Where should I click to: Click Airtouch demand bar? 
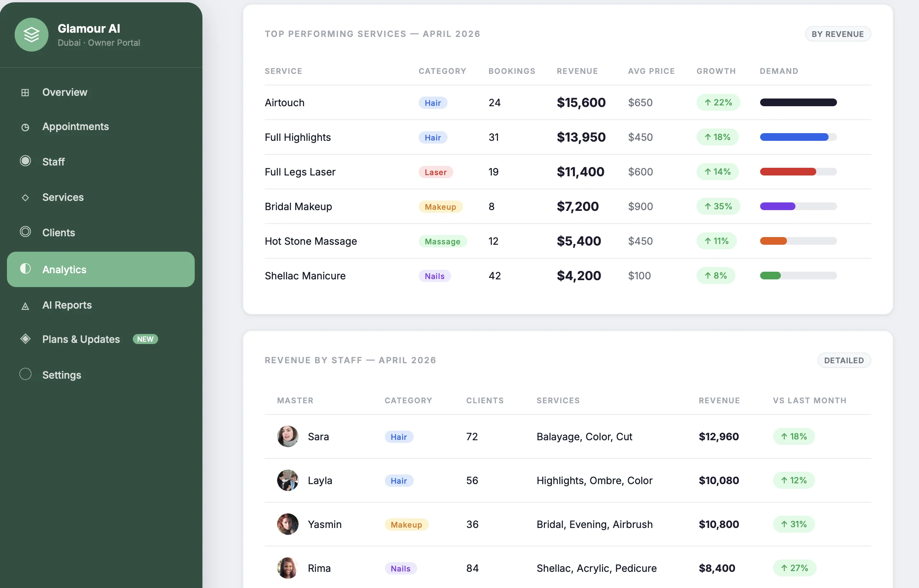click(x=799, y=102)
